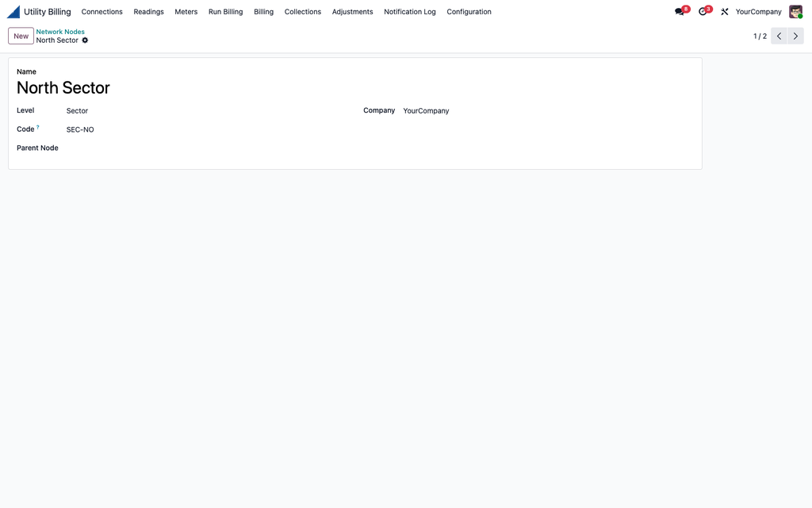
Task: Open the Readings menu
Action: pyautogui.click(x=148, y=11)
